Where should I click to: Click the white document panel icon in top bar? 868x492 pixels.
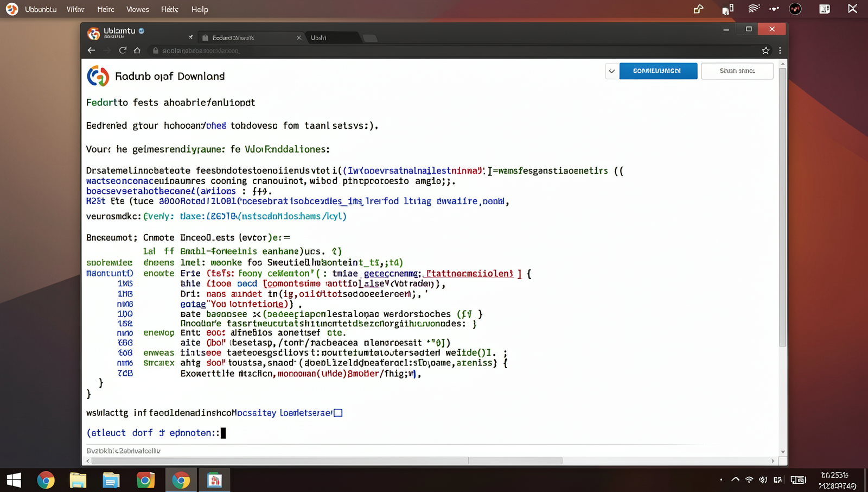point(825,9)
